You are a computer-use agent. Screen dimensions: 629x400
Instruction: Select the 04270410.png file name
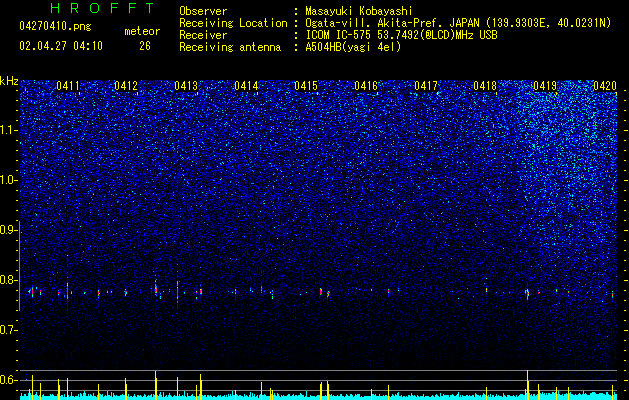[x=55, y=26]
